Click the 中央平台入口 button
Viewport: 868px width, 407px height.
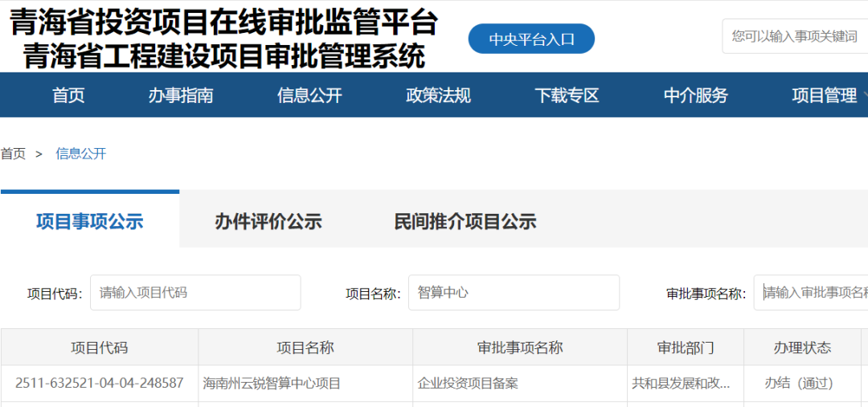coord(531,39)
